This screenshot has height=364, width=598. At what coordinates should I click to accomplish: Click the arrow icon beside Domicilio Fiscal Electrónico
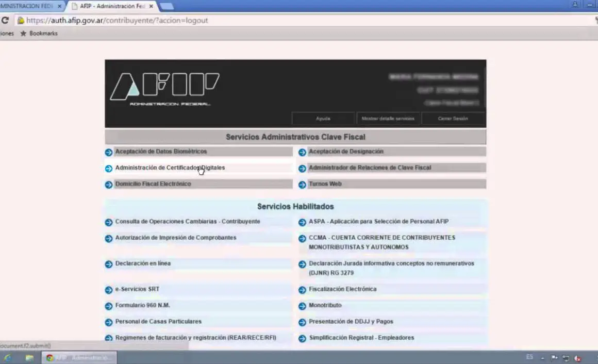point(109,185)
